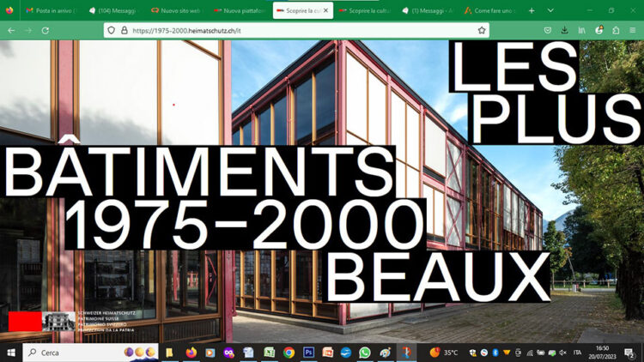Open a new browser tab
Screen dimensions: 644x362
point(532,10)
